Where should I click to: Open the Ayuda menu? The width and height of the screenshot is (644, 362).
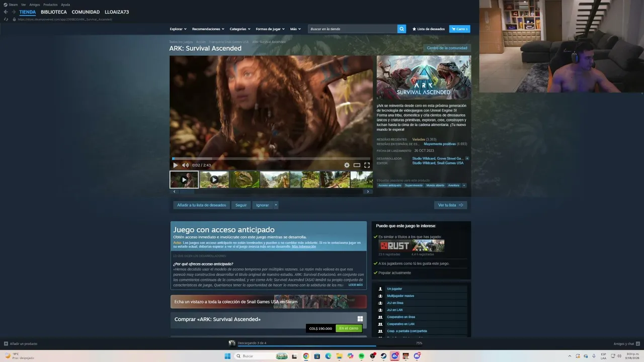pyautogui.click(x=65, y=5)
